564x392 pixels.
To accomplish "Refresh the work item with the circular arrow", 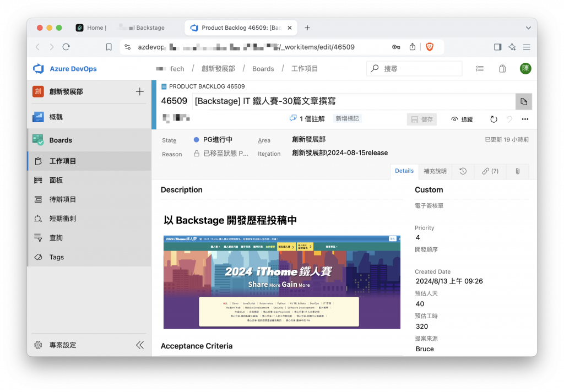I will point(493,119).
